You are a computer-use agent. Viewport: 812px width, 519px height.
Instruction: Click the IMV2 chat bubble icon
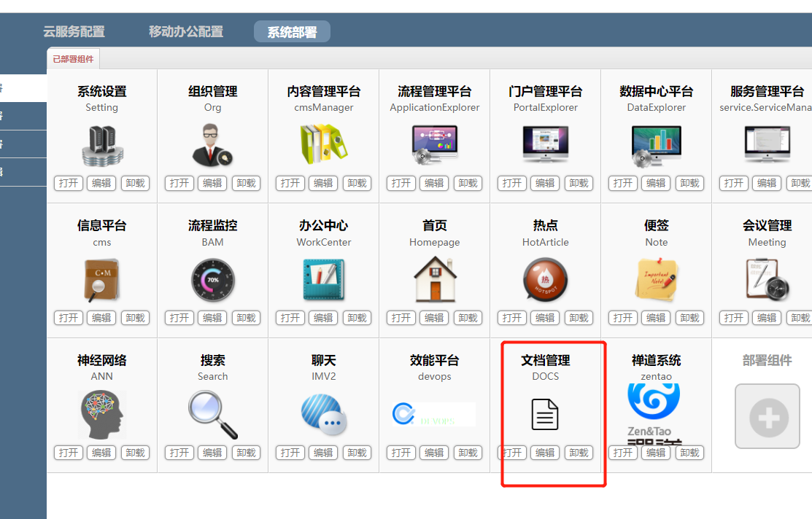point(324,415)
